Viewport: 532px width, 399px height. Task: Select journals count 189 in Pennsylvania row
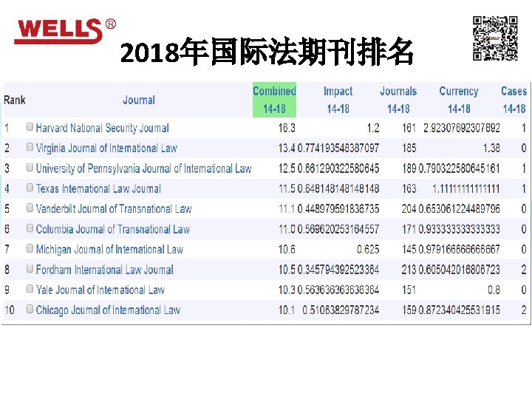[409, 168]
